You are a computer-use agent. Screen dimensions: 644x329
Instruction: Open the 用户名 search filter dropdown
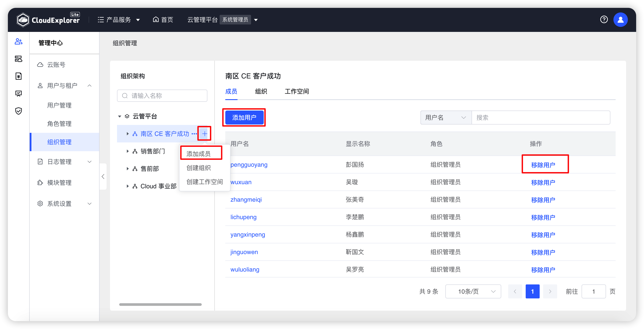tap(446, 117)
